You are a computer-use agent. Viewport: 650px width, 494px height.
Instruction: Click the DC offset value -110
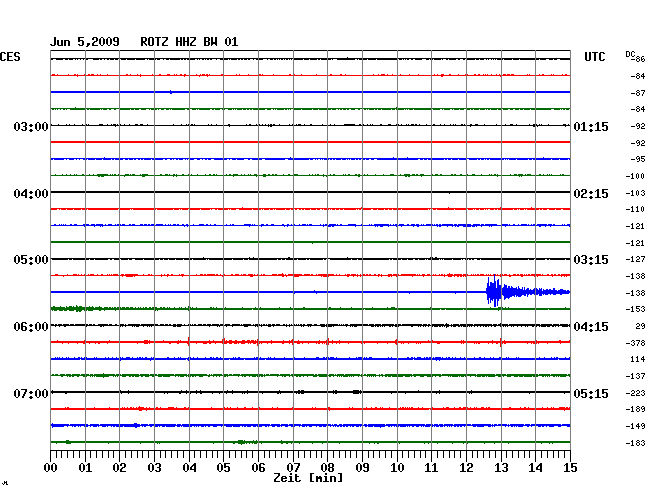click(635, 209)
